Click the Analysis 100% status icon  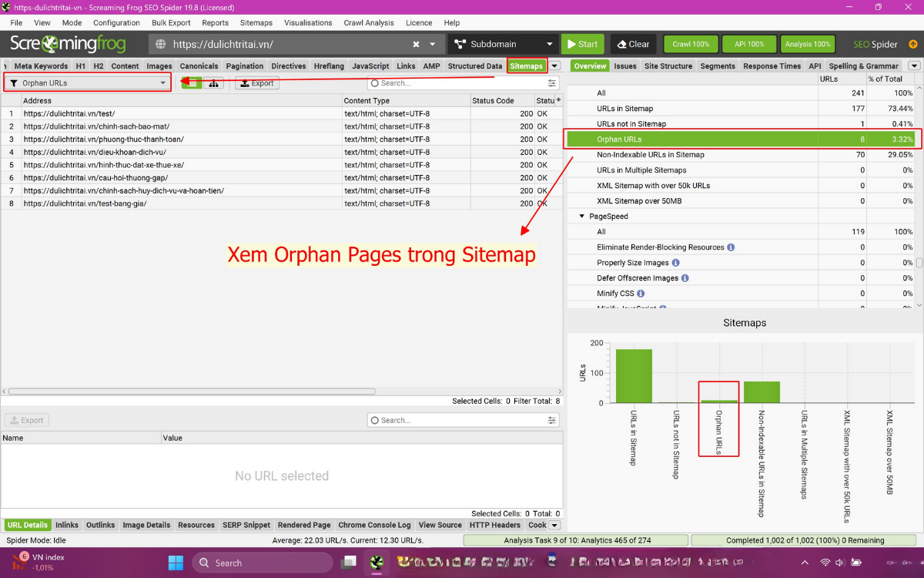coord(807,44)
